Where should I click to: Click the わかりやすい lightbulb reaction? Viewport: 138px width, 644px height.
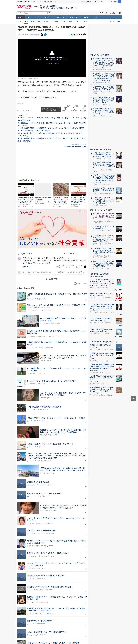(x=74, y=108)
